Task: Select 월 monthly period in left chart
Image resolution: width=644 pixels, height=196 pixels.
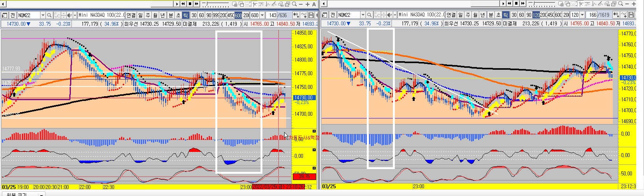Action: click(155, 15)
